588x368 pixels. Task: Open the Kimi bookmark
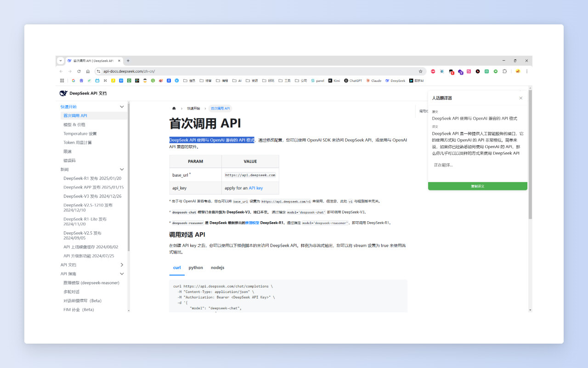(x=334, y=80)
